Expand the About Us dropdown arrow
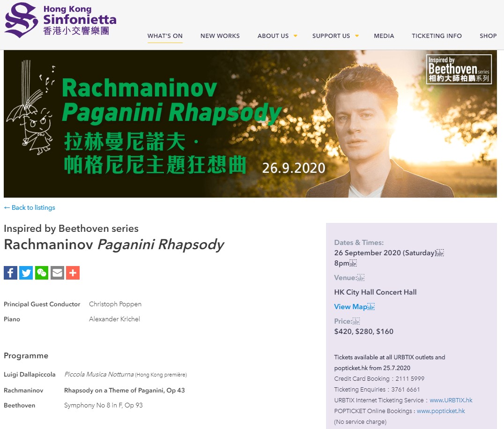The height and width of the screenshot is (429, 504). click(x=296, y=36)
